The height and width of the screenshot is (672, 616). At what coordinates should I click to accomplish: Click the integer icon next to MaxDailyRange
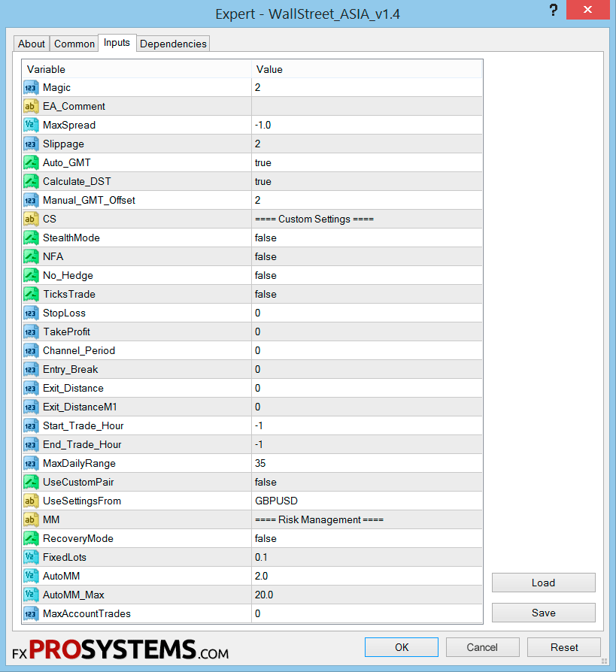pos(31,463)
